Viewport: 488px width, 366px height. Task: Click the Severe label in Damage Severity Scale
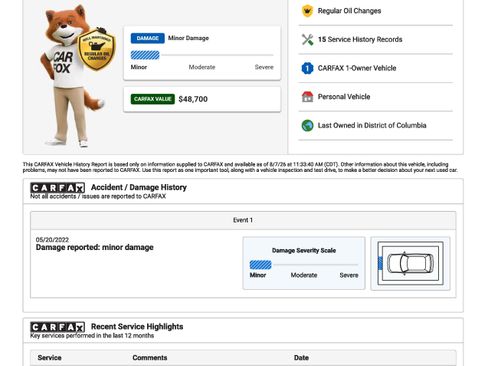pyautogui.click(x=349, y=275)
